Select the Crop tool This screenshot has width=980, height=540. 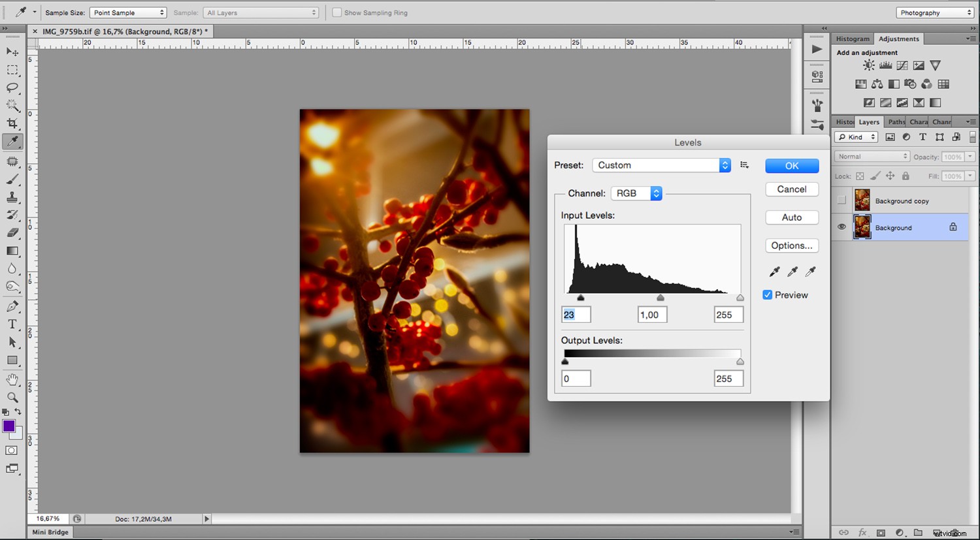pos(12,123)
